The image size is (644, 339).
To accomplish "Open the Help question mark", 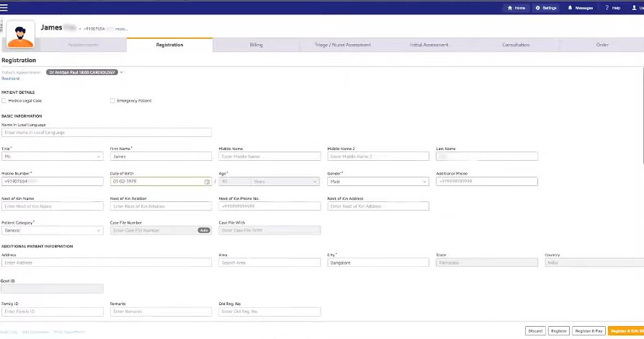I will coord(607,8).
